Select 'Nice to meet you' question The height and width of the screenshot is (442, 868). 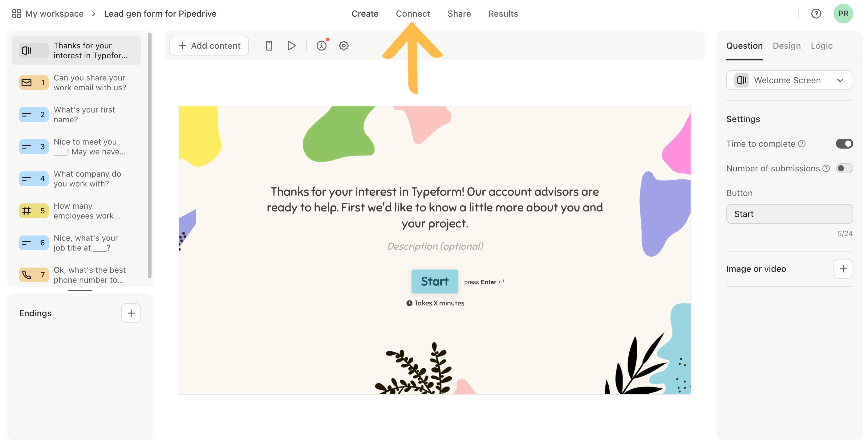[x=76, y=147]
